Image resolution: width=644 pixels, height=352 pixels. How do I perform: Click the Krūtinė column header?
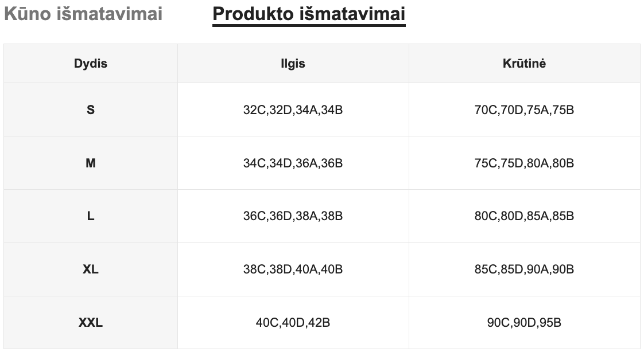point(524,64)
